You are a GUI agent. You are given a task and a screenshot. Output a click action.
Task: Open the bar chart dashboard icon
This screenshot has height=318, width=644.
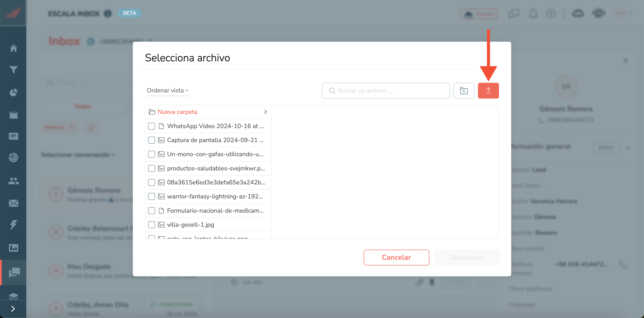click(13, 248)
